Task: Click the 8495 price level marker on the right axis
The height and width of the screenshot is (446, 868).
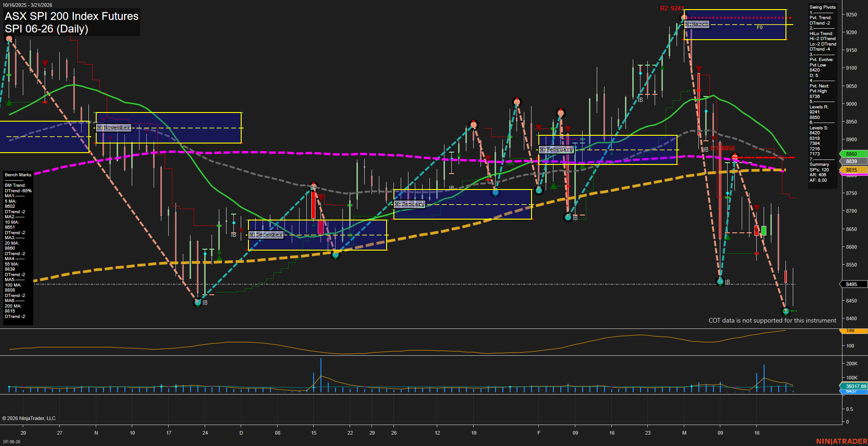Action: point(852,284)
